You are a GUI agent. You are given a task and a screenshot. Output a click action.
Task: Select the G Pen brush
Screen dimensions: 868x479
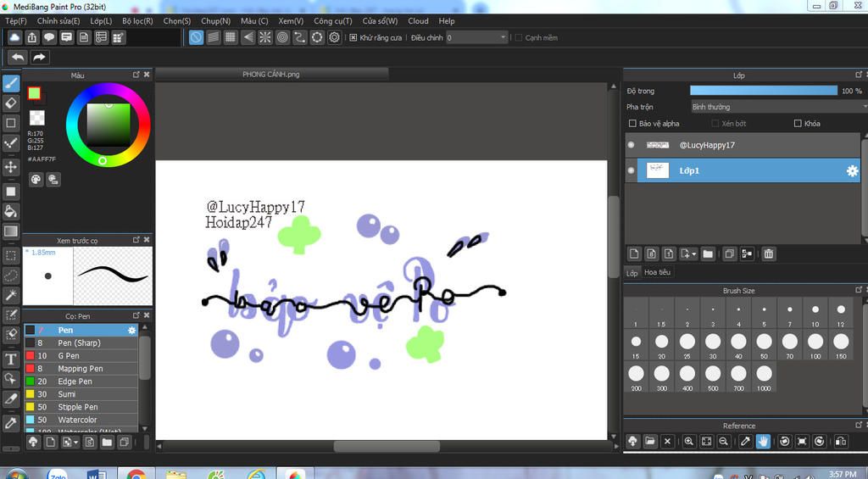[x=81, y=355]
